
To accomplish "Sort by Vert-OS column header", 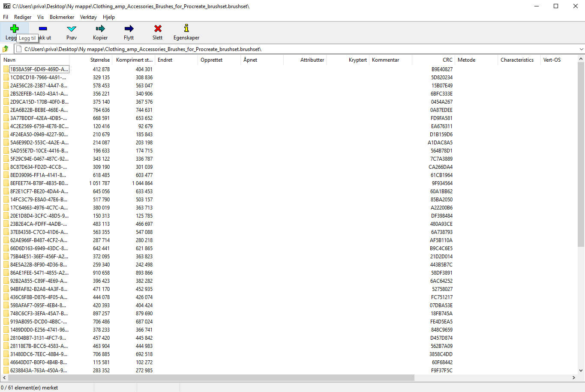I will [x=559, y=60].
